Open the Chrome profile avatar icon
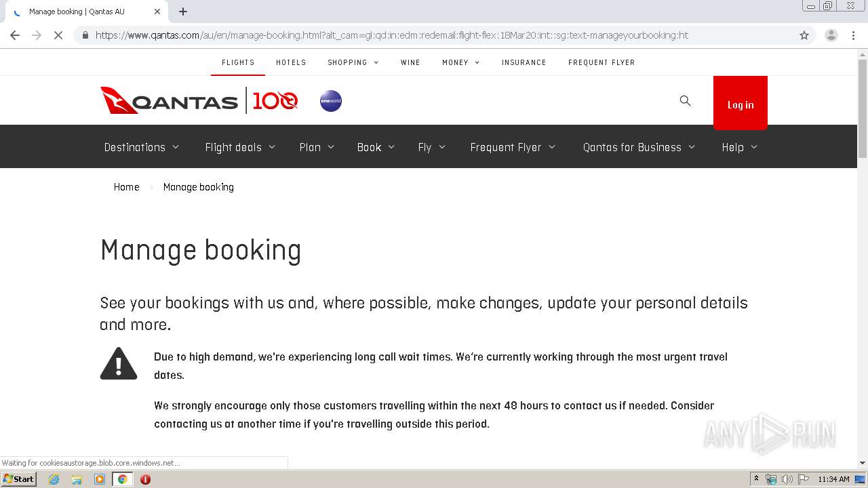The height and width of the screenshot is (488, 868). (831, 35)
